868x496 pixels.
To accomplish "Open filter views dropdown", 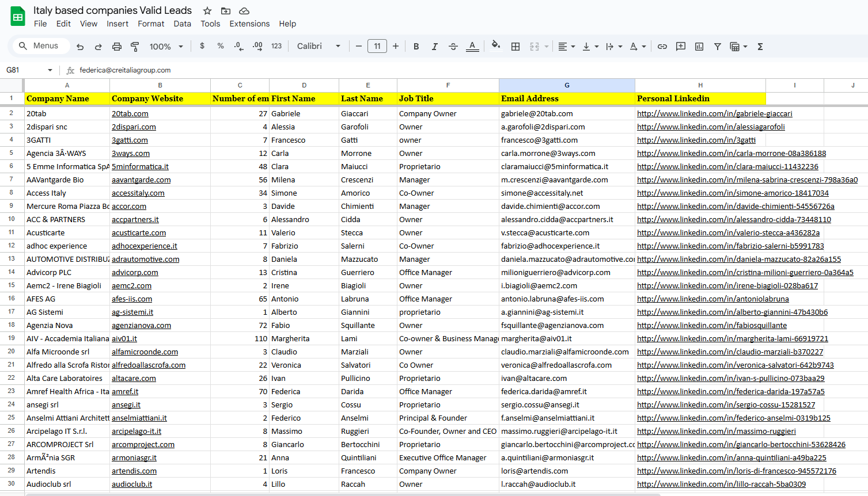I will point(738,47).
